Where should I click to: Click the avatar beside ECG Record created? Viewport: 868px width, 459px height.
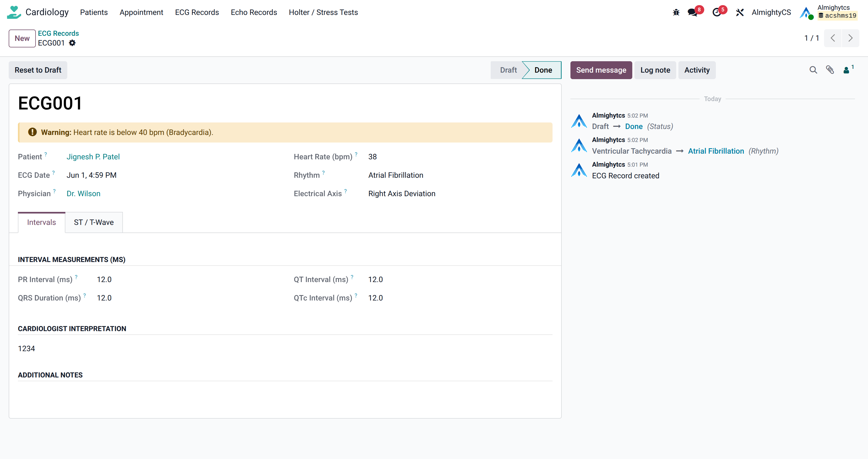(x=579, y=170)
